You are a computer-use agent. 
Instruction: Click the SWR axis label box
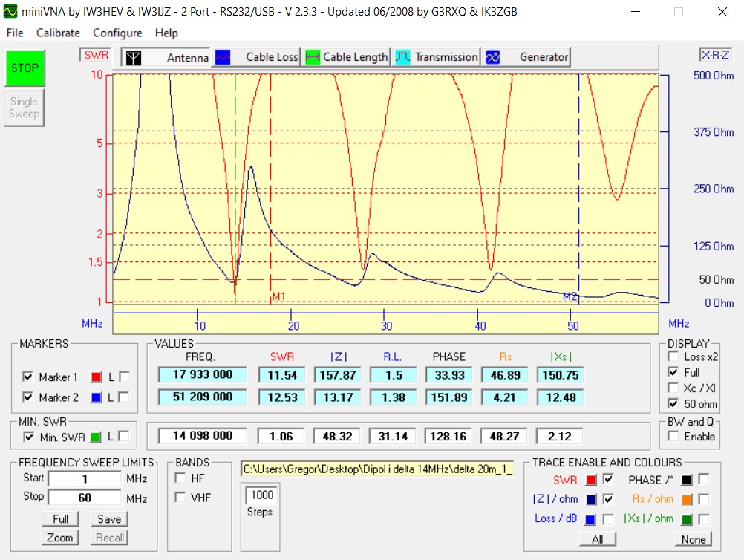pyautogui.click(x=95, y=55)
